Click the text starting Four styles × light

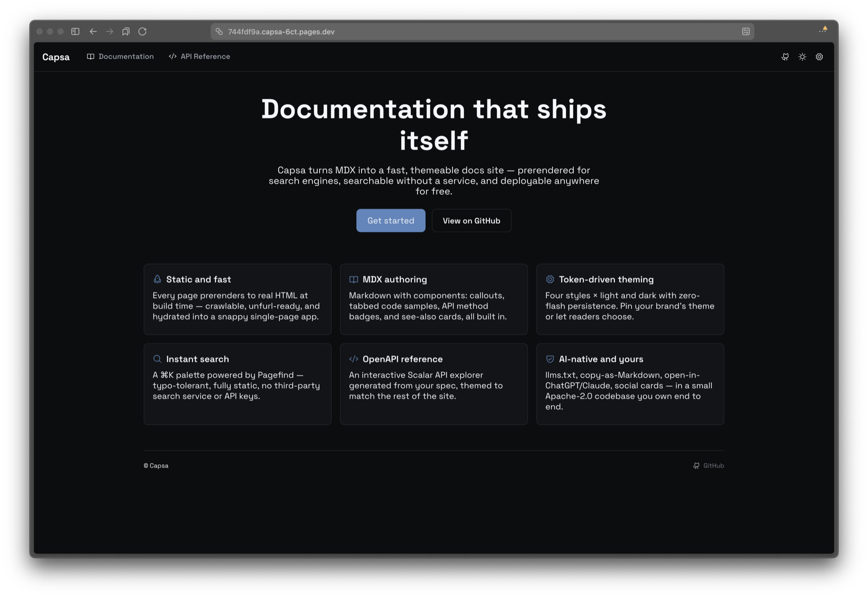click(630, 306)
